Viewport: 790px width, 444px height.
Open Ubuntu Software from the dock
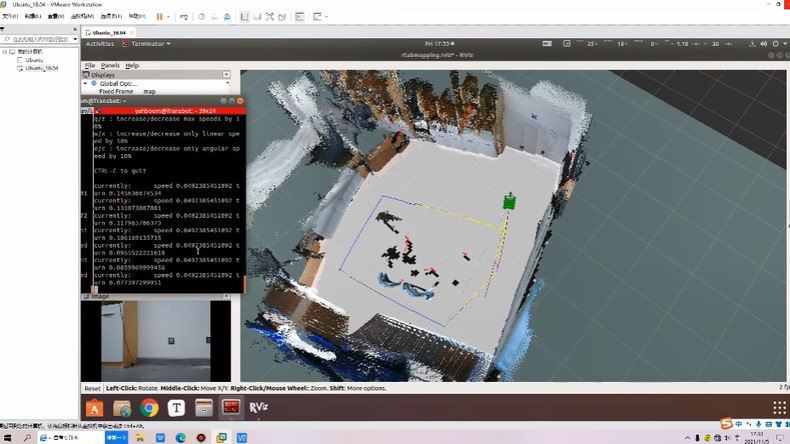(x=95, y=407)
